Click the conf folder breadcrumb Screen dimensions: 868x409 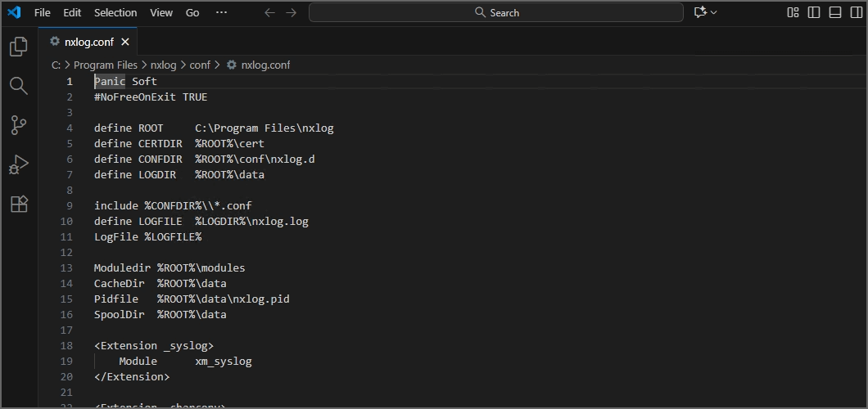(200, 65)
